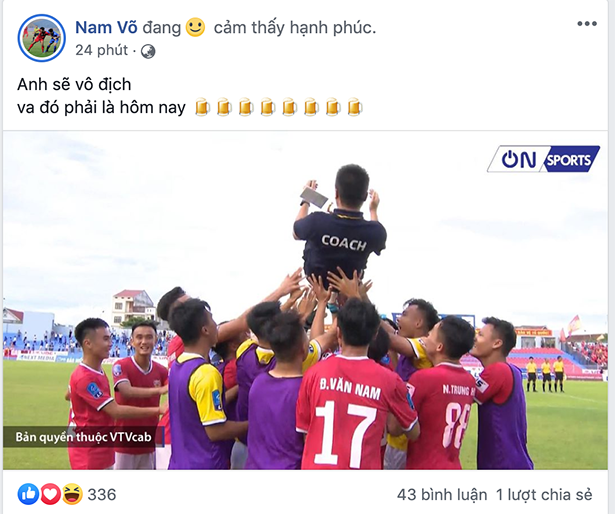Click the 'cảm thấy hạnh phúc' feeling text
The height and width of the screenshot is (514, 615).
(295, 28)
